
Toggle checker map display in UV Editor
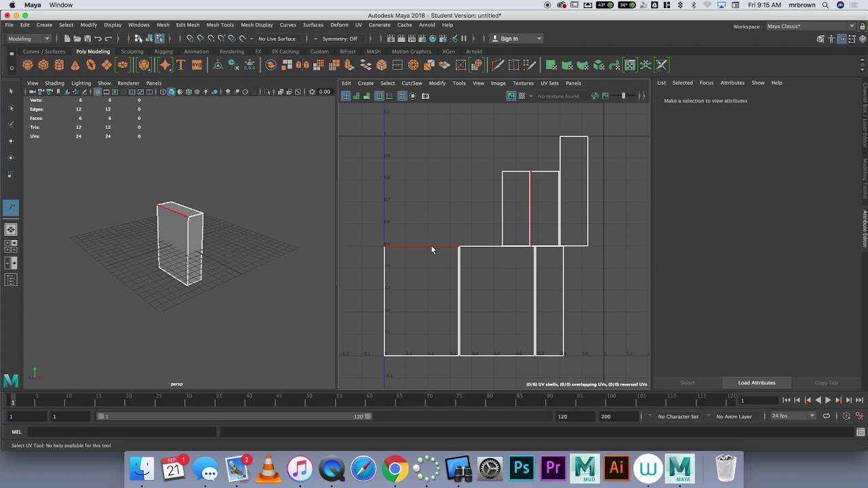coord(521,96)
